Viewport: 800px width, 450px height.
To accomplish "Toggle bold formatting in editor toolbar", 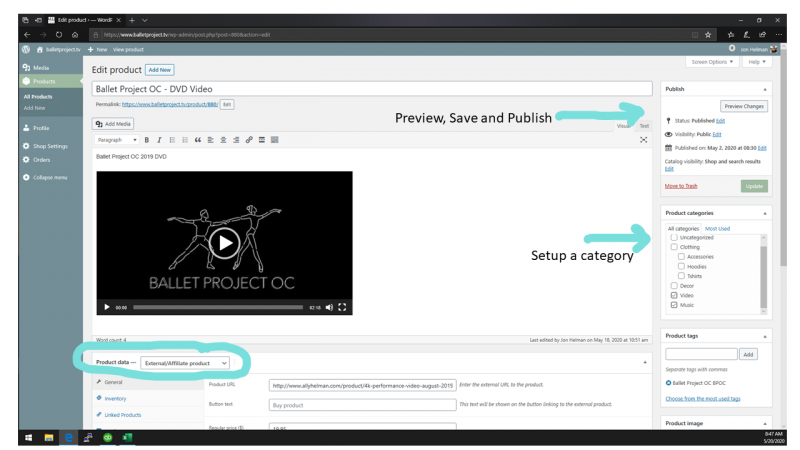I will point(146,140).
